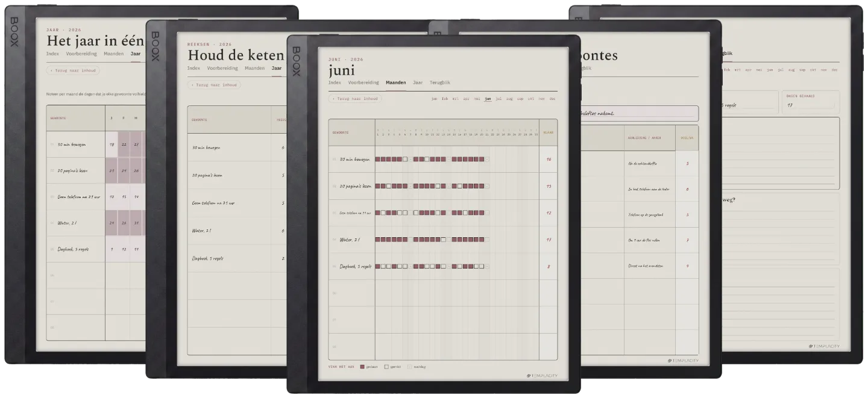Click the KLAAR column header on juni page
Screen dimensions: 868x398
click(549, 132)
